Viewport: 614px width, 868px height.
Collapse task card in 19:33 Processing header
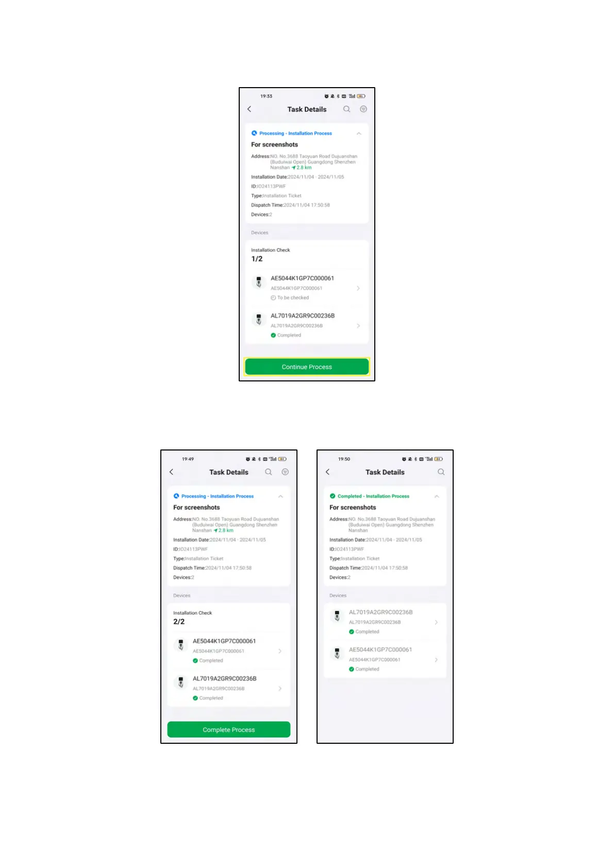coord(359,133)
